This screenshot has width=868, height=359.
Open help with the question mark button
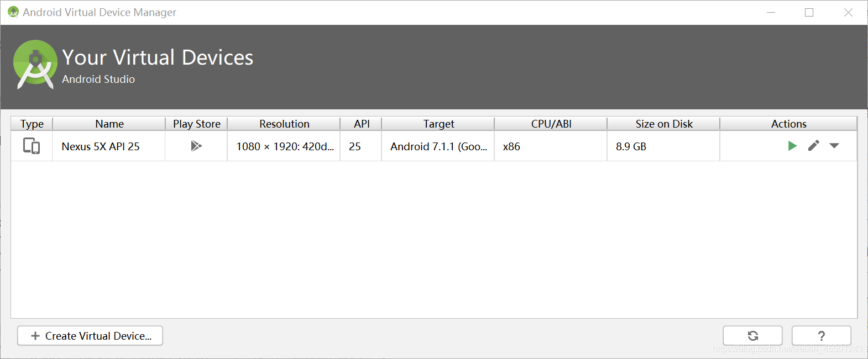coord(821,336)
